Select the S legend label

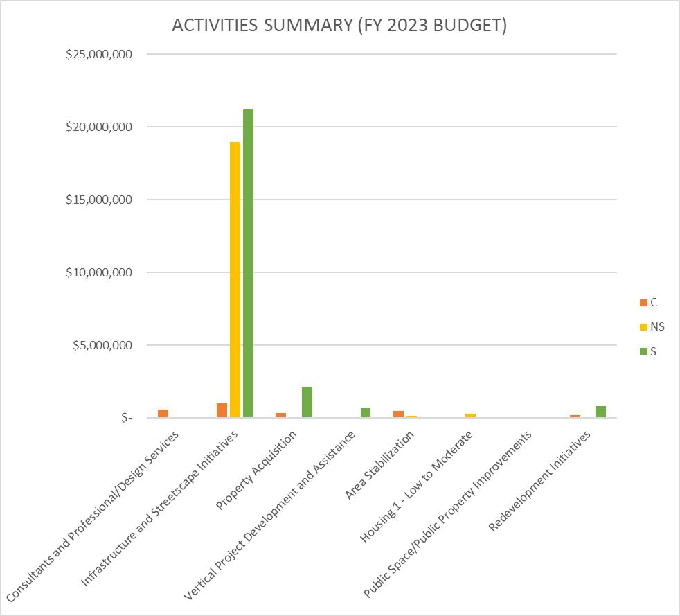click(653, 351)
